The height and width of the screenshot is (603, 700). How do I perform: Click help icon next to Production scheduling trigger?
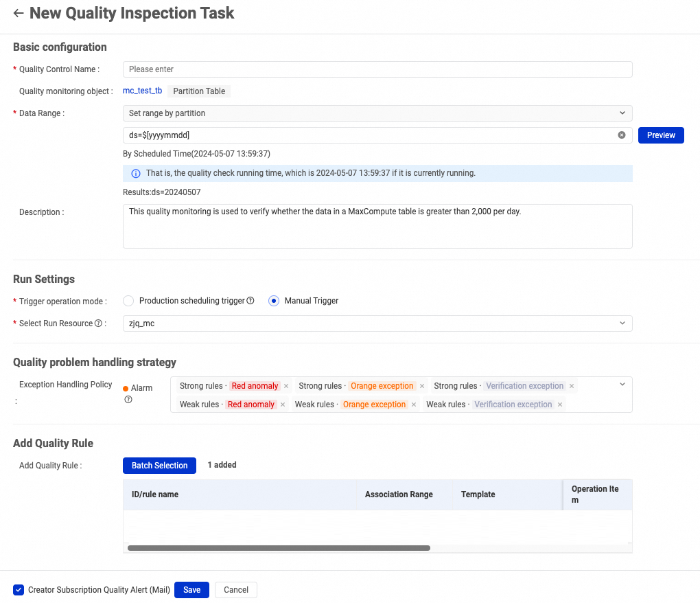tap(250, 301)
